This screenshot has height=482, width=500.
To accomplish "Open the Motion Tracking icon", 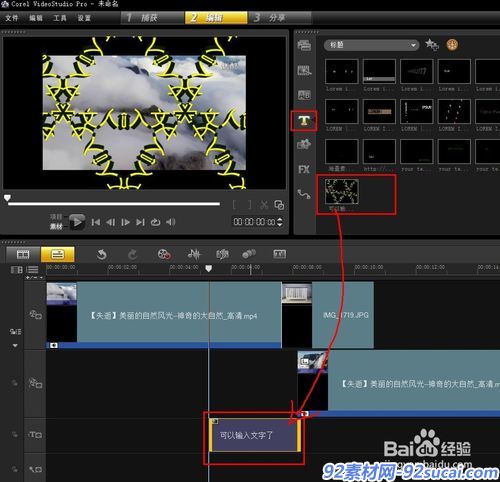I will [249, 254].
